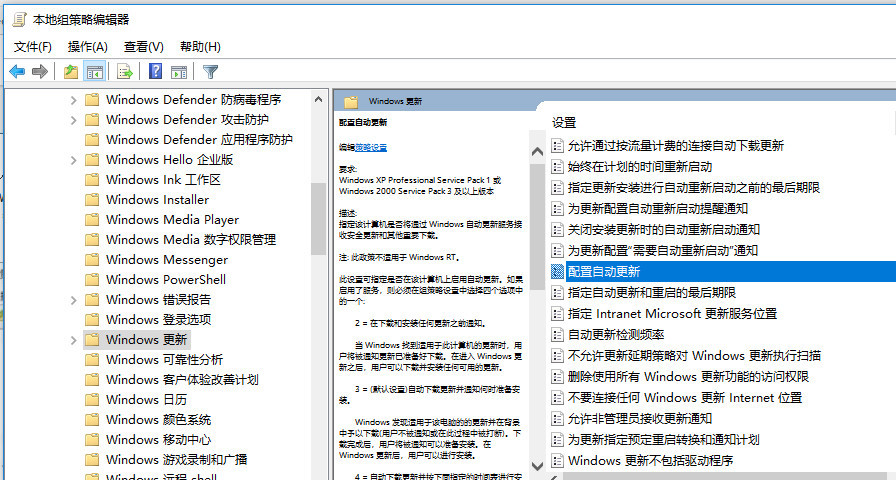Select 删除使用所有 Windows 更新功能的访问权限
This screenshot has height=480, width=896.
(x=688, y=377)
